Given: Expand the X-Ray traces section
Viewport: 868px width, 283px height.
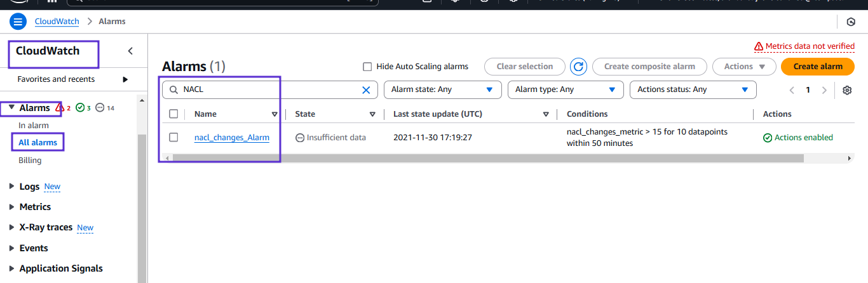Looking at the screenshot, I should 11,227.
